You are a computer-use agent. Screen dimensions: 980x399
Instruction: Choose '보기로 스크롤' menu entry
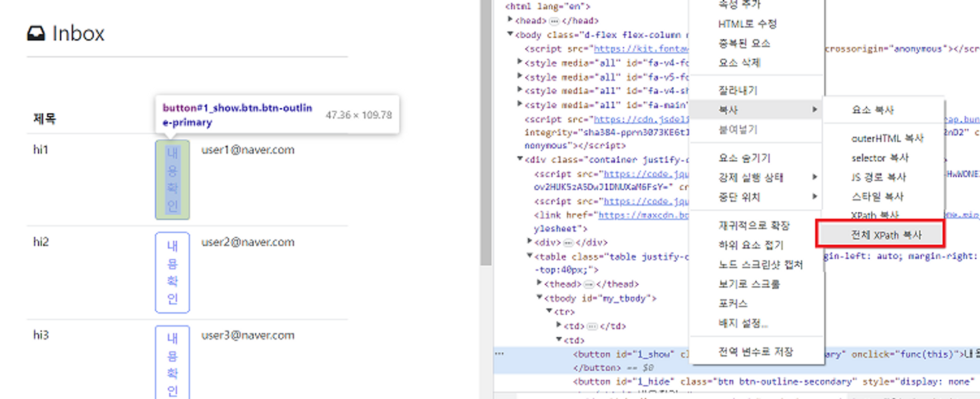click(757, 284)
